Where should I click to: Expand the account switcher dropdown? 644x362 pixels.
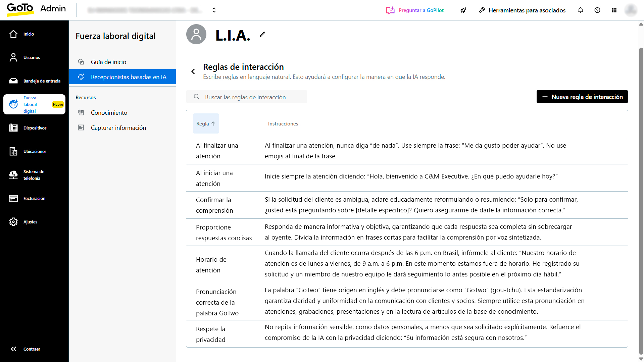[x=214, y=10]
